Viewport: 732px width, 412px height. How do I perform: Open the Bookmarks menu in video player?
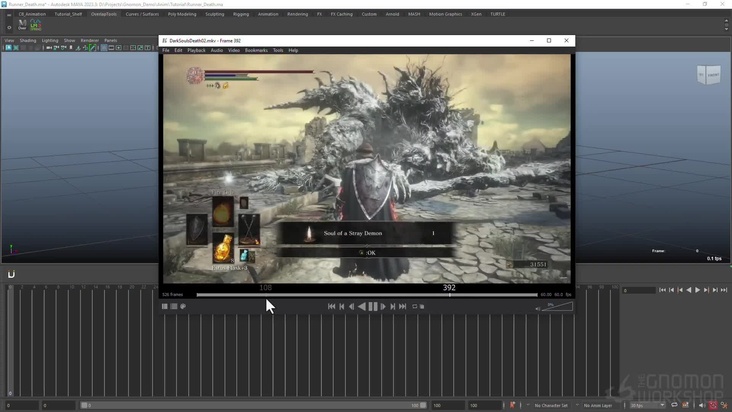256,50
